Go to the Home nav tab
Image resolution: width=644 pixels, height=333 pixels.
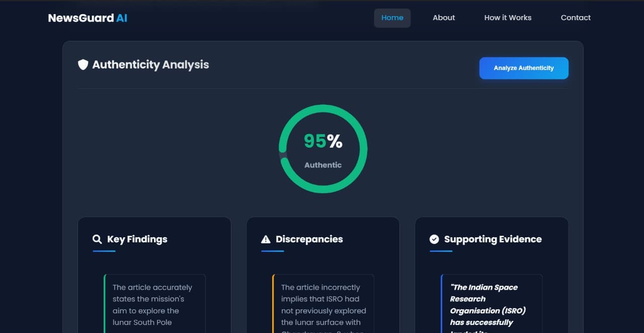[x=392, y=18]
